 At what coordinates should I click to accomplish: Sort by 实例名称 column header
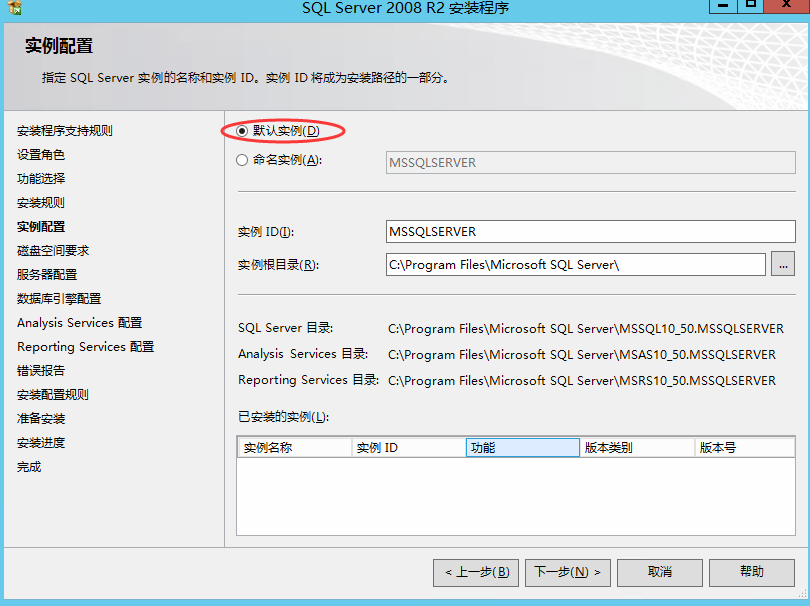(294, 447)
